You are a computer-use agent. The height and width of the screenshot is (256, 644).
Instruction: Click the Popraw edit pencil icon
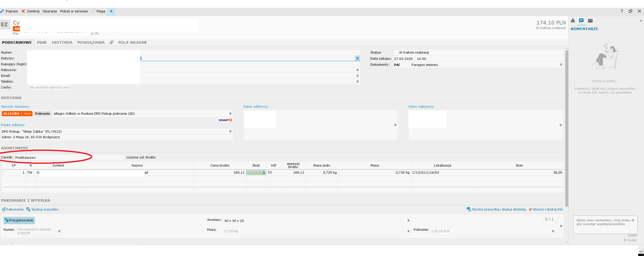[x=2, y=11]
